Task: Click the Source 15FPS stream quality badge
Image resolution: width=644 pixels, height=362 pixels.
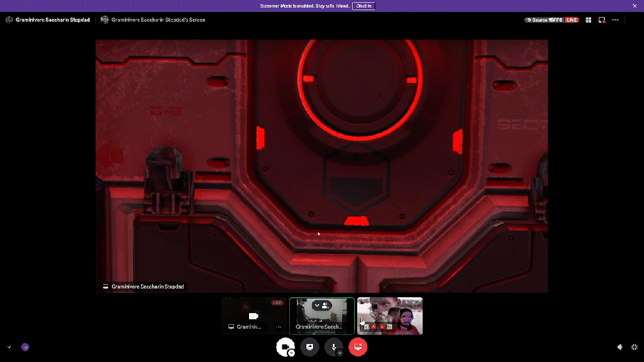Action: click(x=544, y=20)
